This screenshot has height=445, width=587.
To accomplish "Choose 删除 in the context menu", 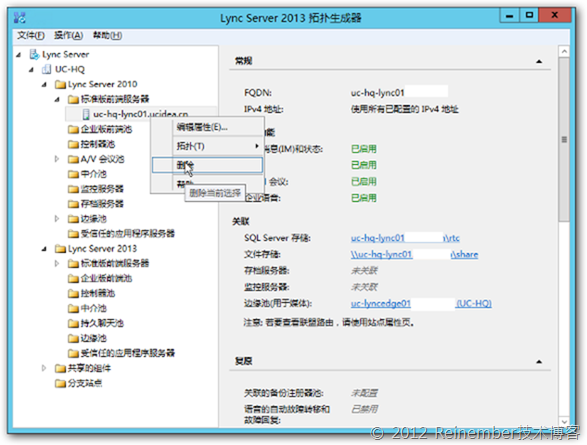I will [x=208, y=165].
